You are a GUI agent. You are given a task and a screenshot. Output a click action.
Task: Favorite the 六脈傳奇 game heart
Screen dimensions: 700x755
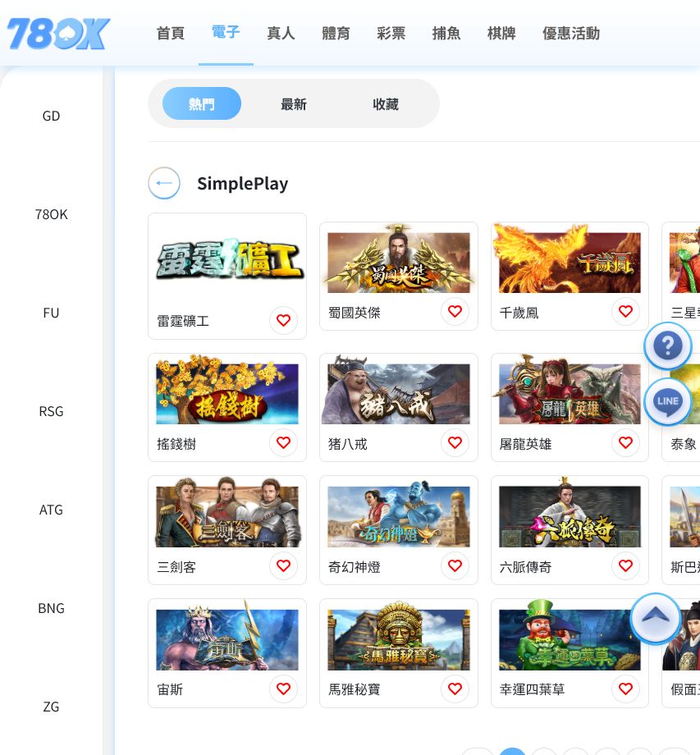click(625, 565)
